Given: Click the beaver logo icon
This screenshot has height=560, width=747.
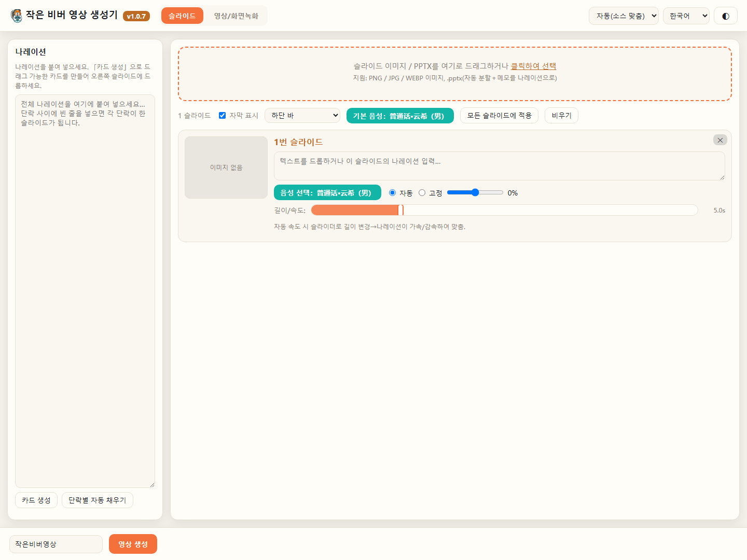Looking at the screenshot, I should click(x=17, y=16).
